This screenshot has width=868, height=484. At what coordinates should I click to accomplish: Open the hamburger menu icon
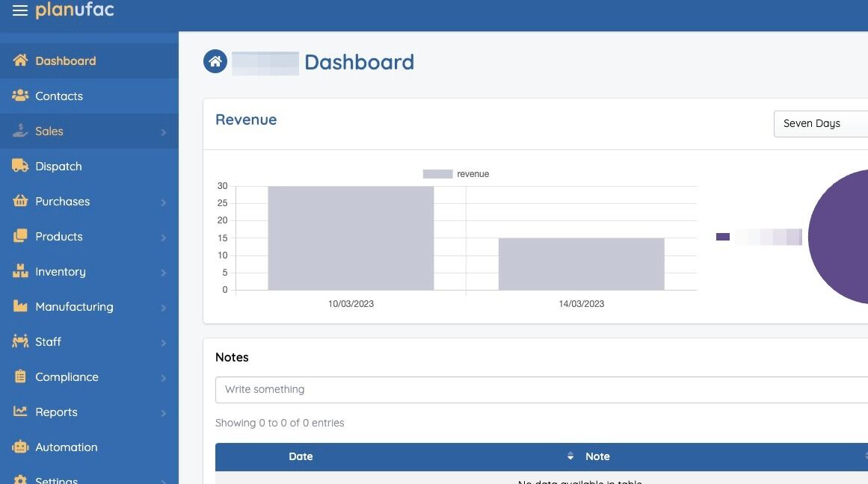[20, 10]
